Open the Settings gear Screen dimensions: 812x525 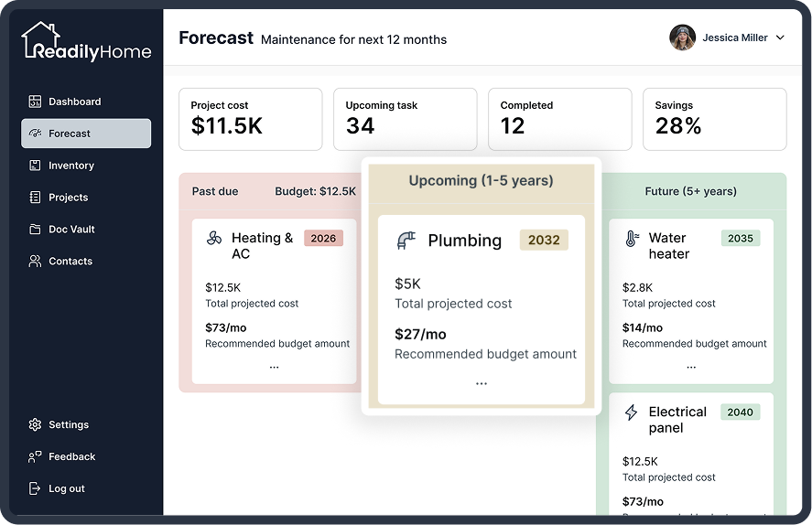(x=35, y=424)
